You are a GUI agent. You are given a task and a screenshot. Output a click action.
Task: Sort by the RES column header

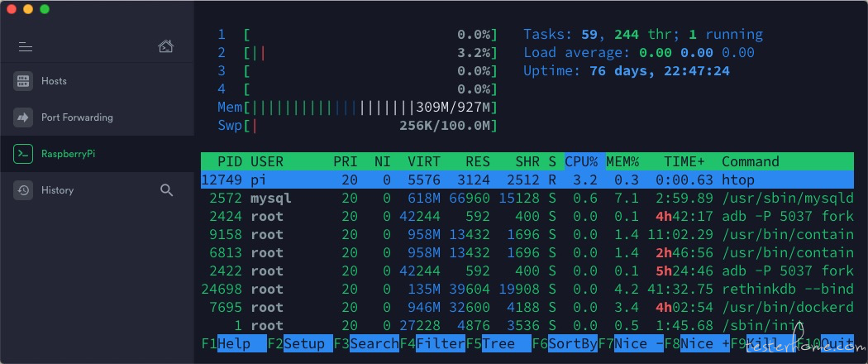pyautogui.click(x=478, y=161)
